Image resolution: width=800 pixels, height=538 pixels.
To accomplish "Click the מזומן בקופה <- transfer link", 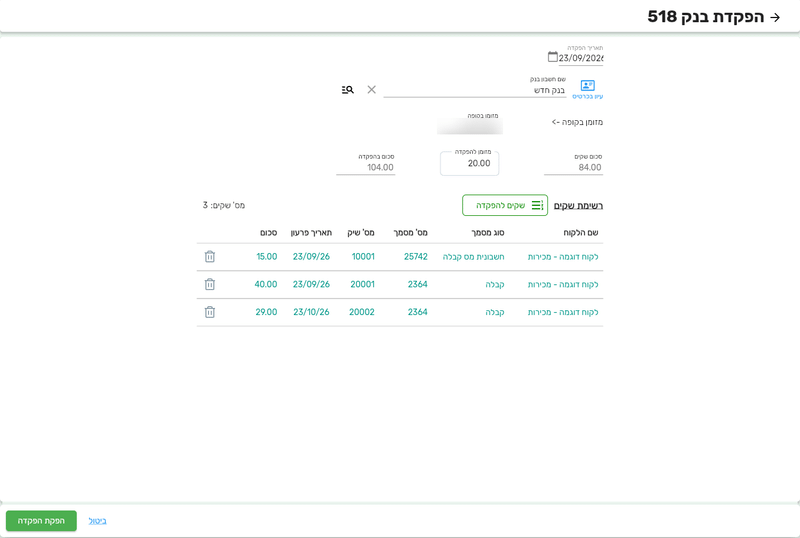I will pyautogui.click(x=577, y=122).
